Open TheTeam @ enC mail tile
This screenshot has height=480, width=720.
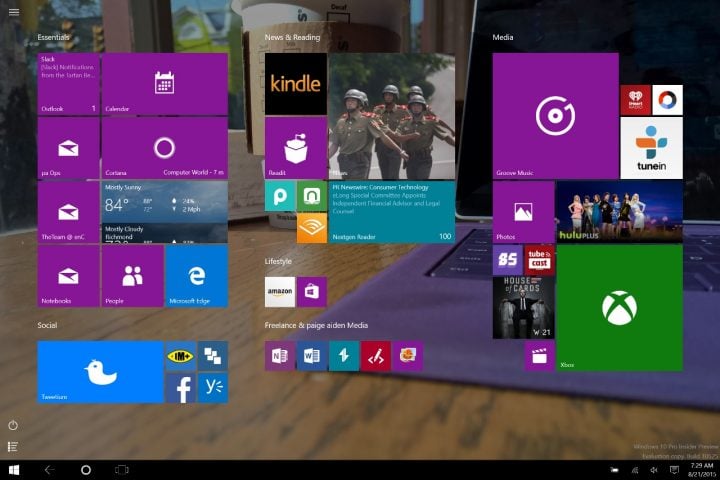point(68,212)
